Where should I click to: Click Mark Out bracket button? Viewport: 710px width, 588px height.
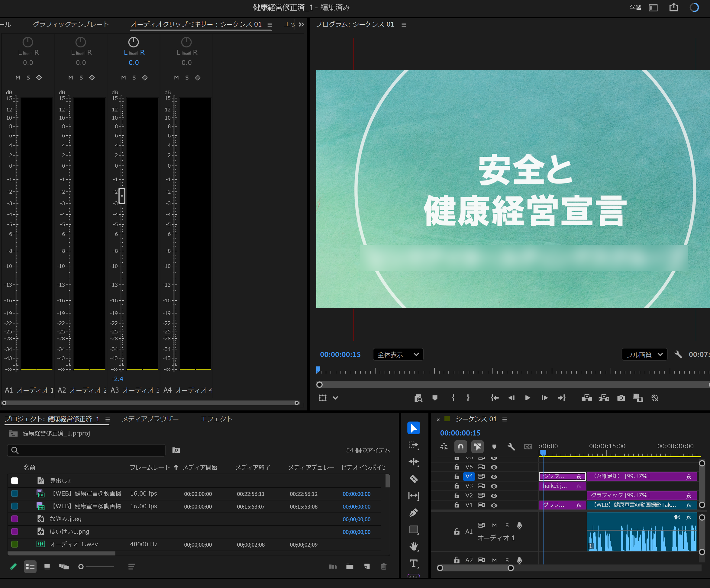click(468, 398)
